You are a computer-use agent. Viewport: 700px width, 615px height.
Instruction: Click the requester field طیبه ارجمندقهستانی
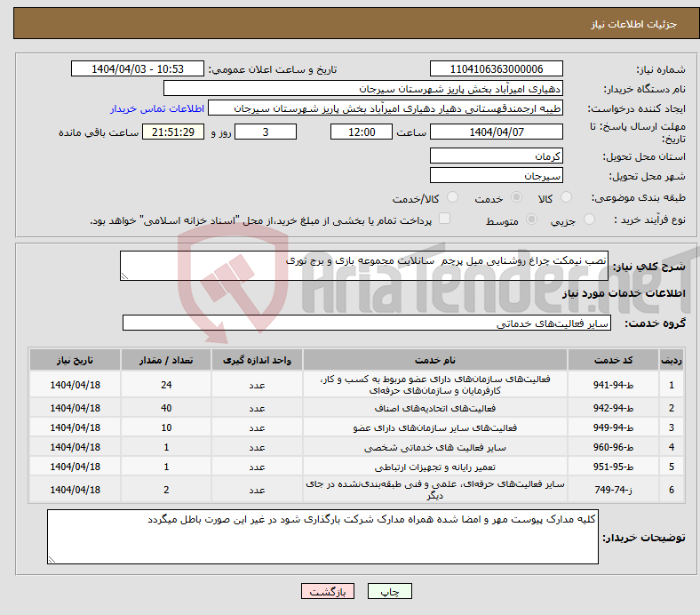[386, 108]
